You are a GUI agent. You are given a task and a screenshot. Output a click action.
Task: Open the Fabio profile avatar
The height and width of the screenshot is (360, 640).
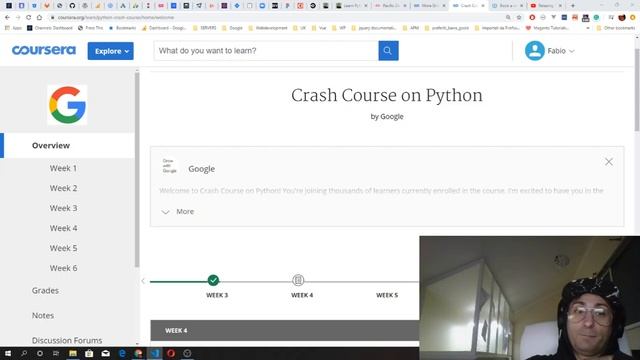pos(534,51)
